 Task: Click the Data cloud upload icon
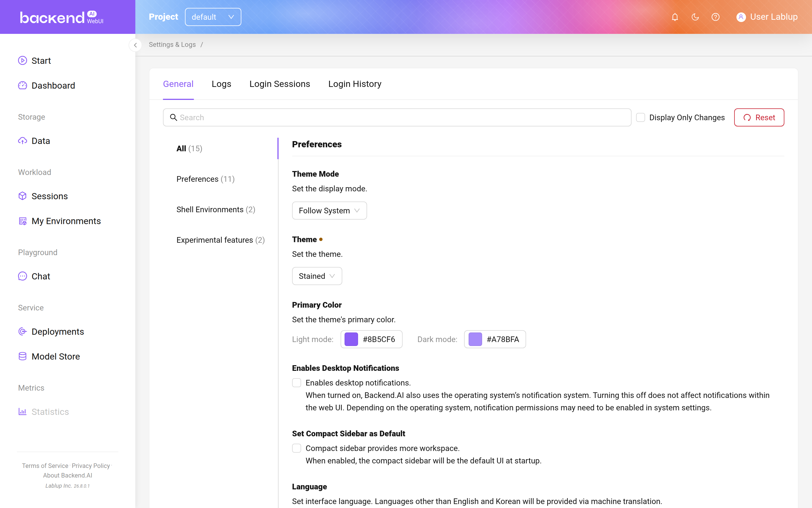(x=23, y=141)
